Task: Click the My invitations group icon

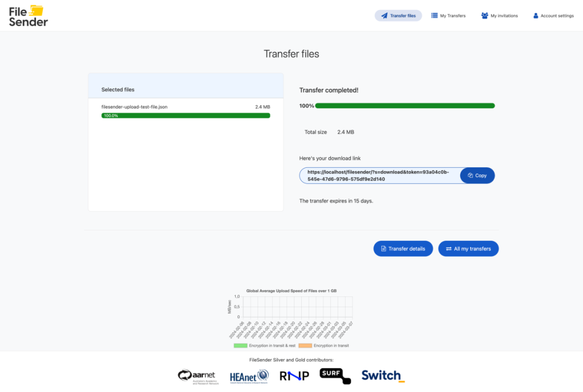Action: click(x=486, y=15)
